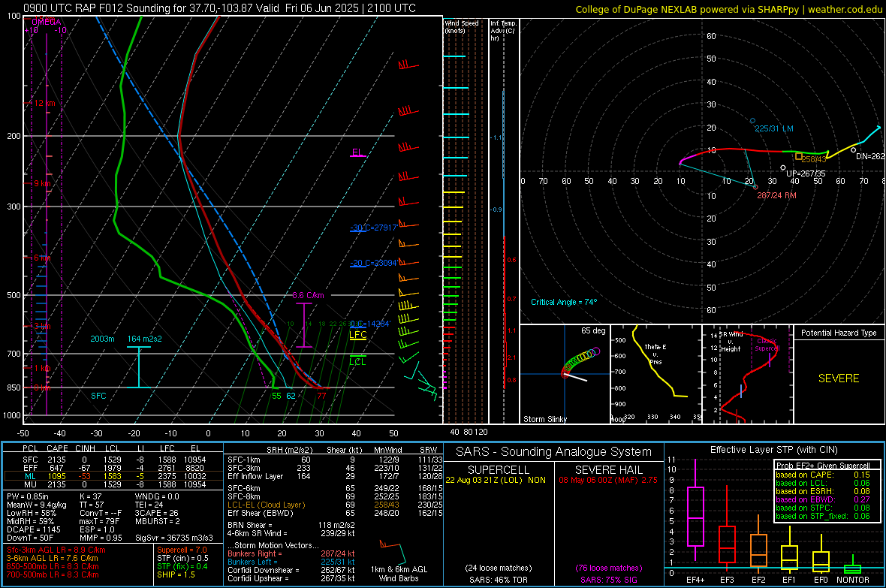This screenshot has height=588, width=886.
Task: Click the magenta EL level label
Action: pyautogui.click(x=357, y=152)
